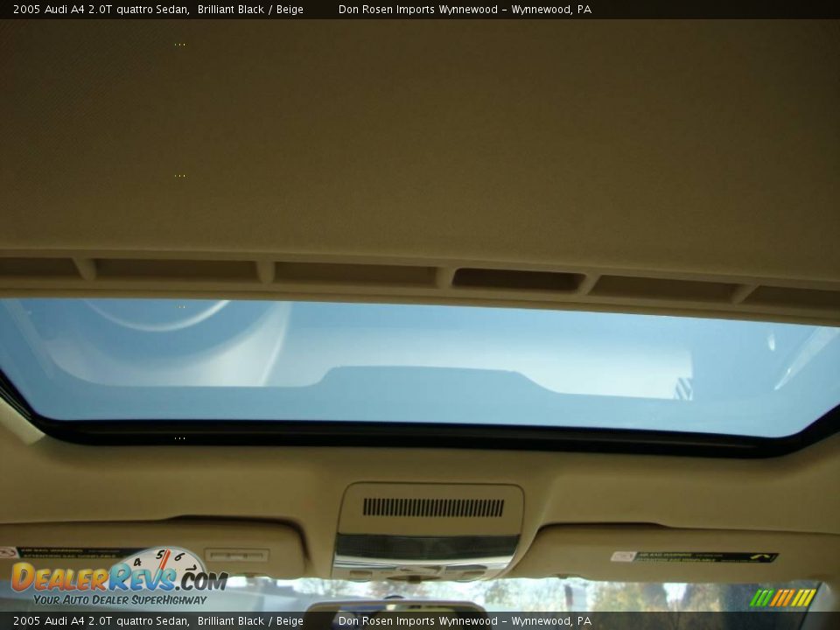This screenshot has height=630, width=840.
Task: Click bottom caption 'Don Rosen Imports Wynnewood – Wynnewood, PA'
Action: (x=465, y=621)
